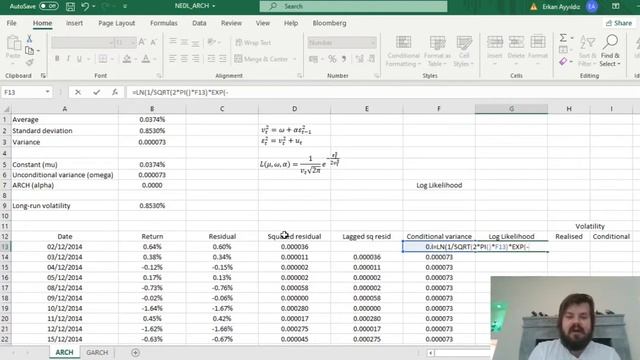Click the Decrease Font Size icon
This screenshot has width=640, height=360.
[x=153, y=42]
